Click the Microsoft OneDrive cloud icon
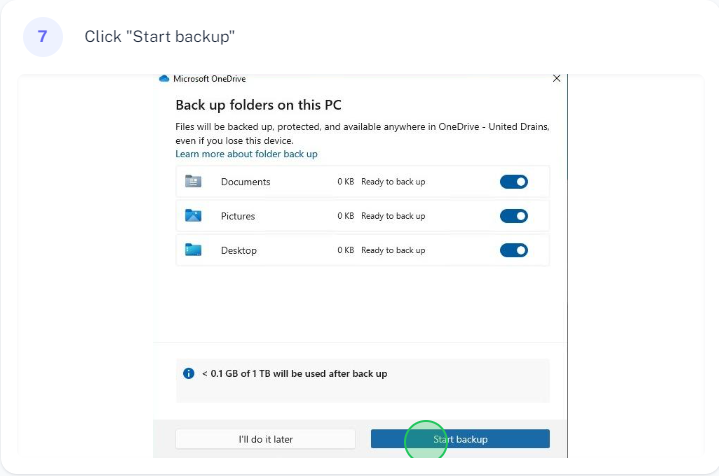 click(x=165, y=78)
